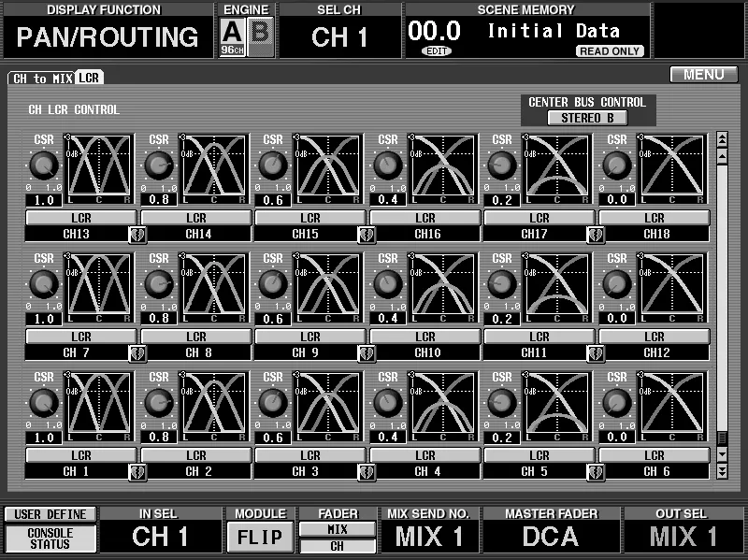
Task: Click the CH 7 LCR pan curve graph
Action: (99, 288)
